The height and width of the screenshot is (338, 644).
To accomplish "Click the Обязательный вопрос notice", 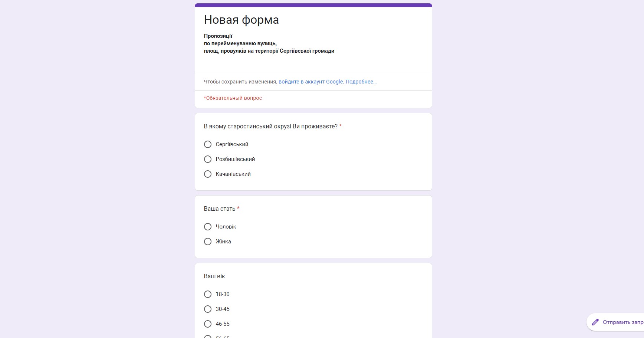I will click(x=233, y=98).
